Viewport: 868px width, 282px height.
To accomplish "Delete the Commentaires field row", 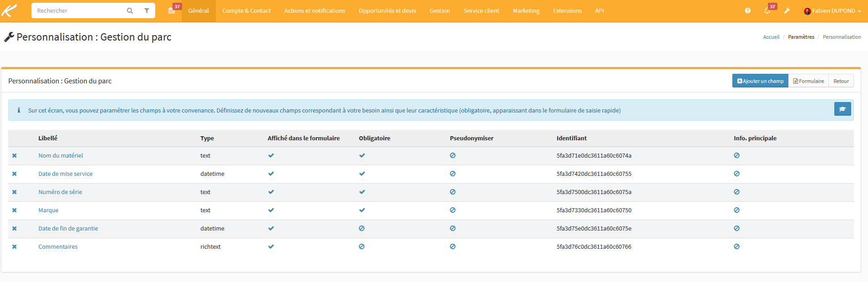I will pyautogui.click(x=15, y=246).
